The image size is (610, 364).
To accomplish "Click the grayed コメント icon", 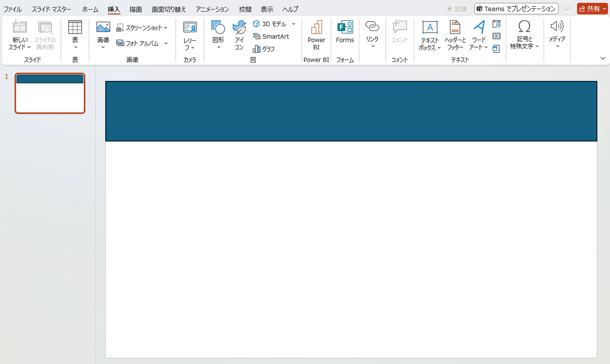I will (400, 27).
